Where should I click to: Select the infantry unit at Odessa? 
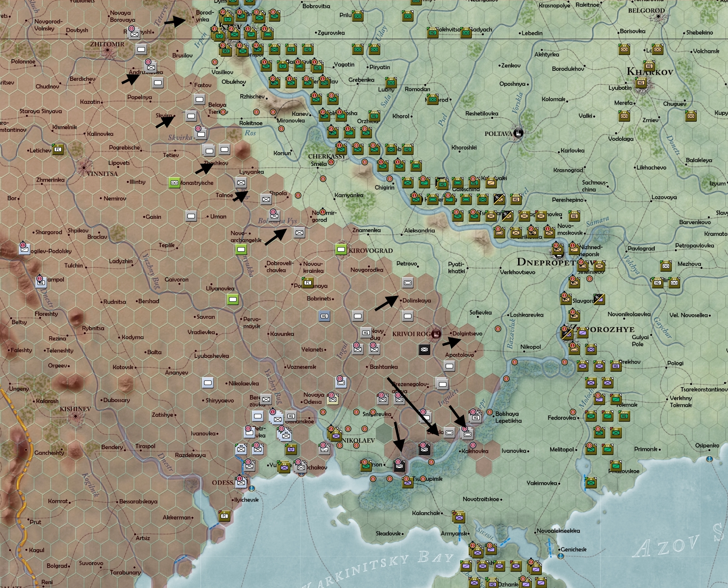click(241, 482)
